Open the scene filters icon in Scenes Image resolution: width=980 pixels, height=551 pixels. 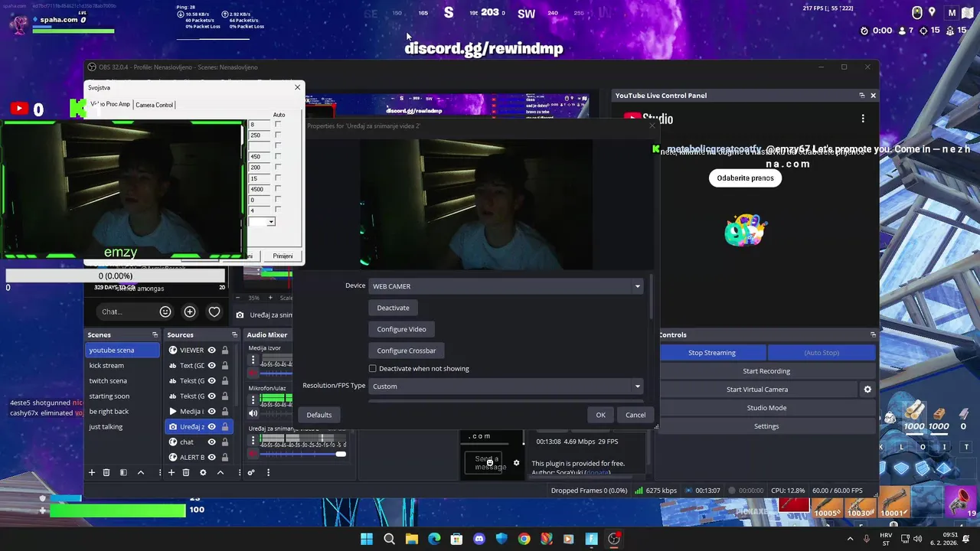pyautogui.click(x=123, y=473)
